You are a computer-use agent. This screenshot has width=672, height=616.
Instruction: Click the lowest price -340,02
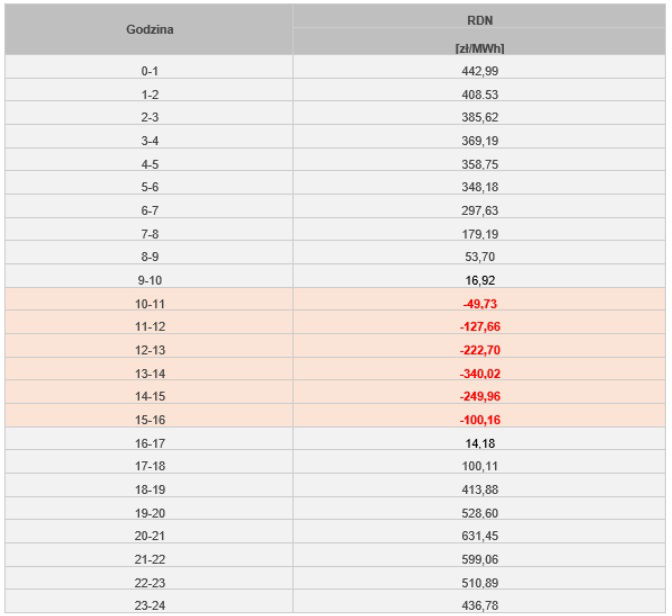(483, 372)
